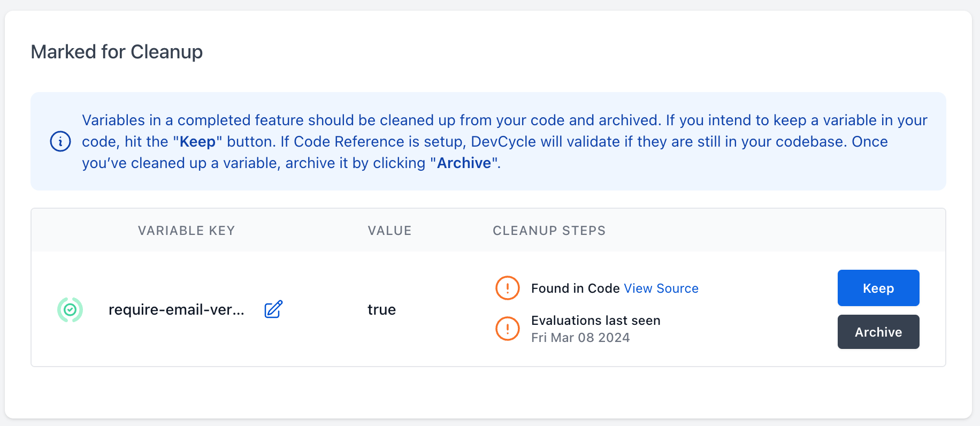Viewport: 980px width, 426px height.
Task: Click the edit pencil icon beside variable key
Action: [273, 309]
